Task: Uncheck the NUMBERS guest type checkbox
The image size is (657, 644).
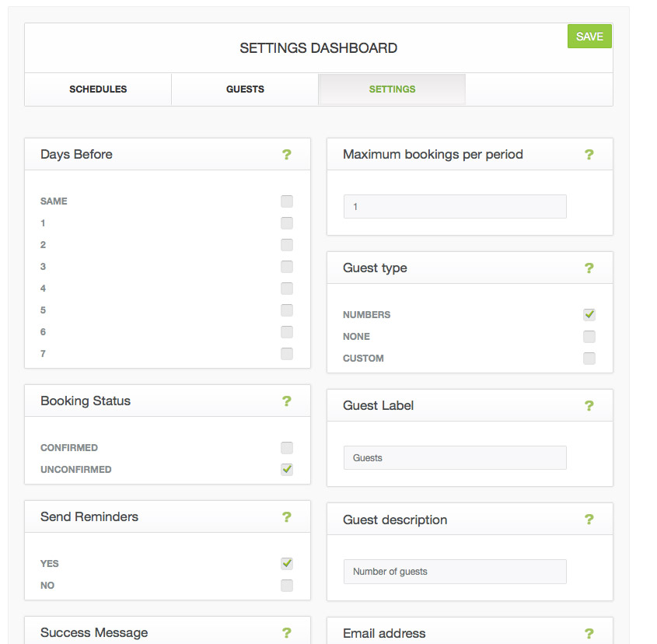Action: click(589, 314)
